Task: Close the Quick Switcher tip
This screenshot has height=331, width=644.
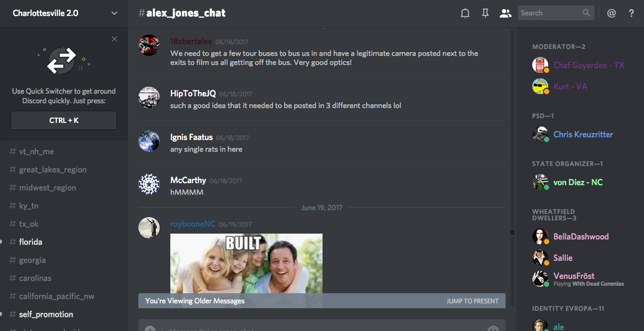Action: (114, 39)
